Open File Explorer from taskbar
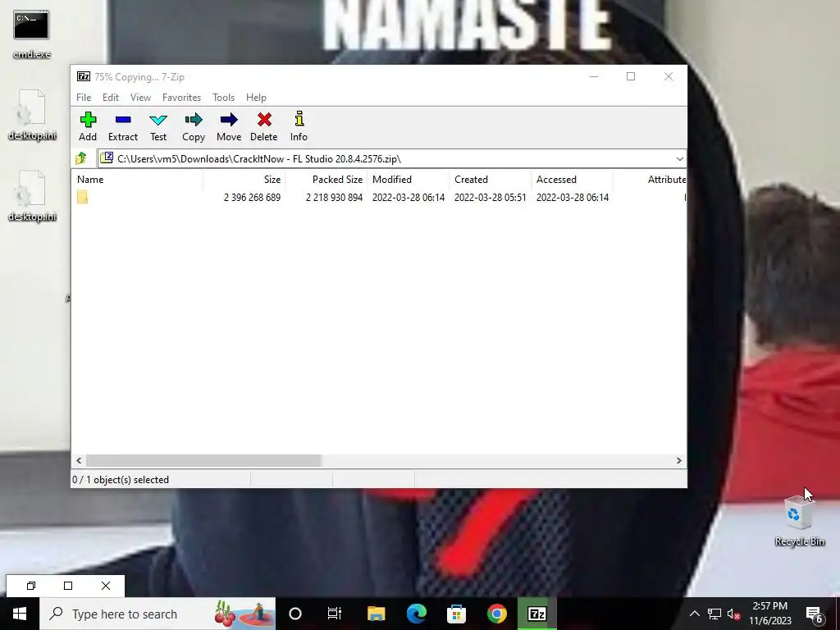 click(x=376, y=614)
